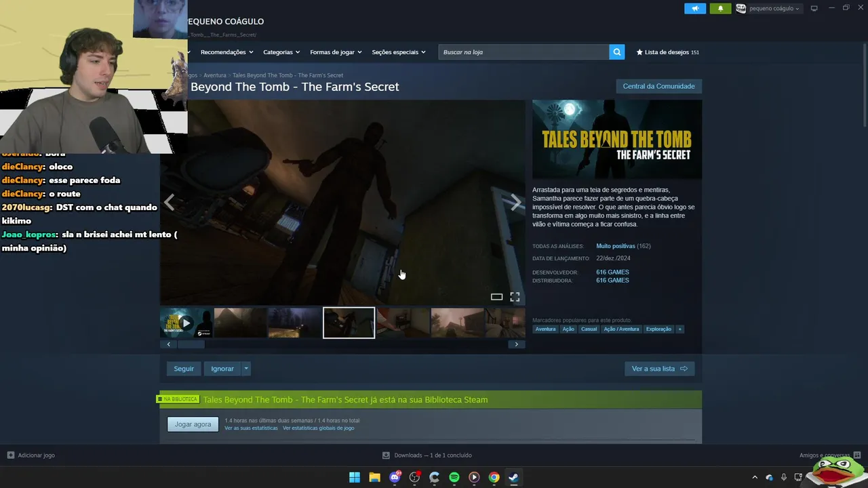Play the trailer thumbnail
Image resolution: width=868 pixels, height=488 pixels.
186,323
